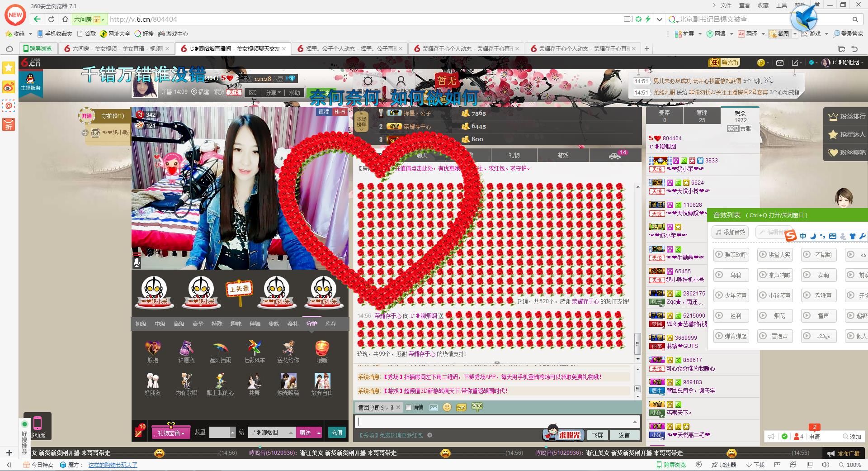Viewport: 868px width, 471px height.
Task: Click the VIP emoticon icon
Action: tap(461, 407)
